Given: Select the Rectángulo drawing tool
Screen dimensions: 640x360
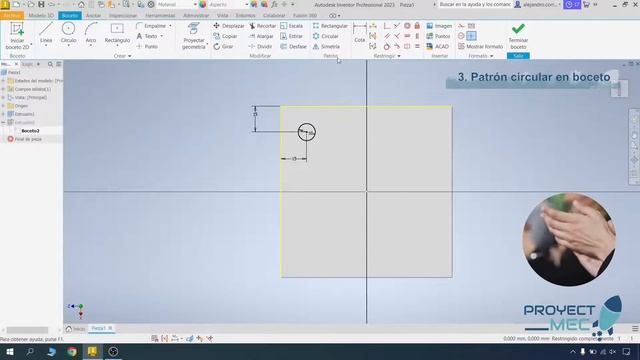Looking at the screenshot, I should [117, 33].
